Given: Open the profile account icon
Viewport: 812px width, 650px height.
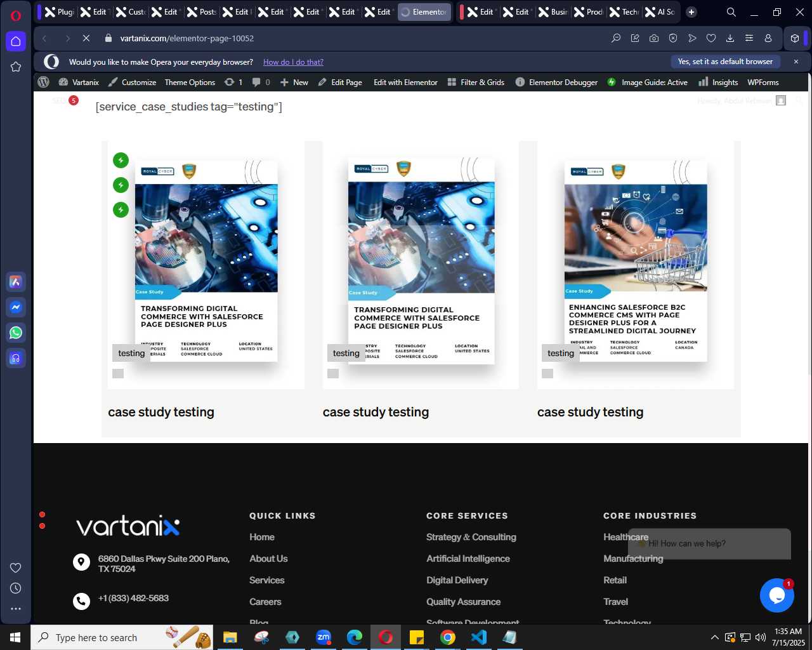Looking at the screenshot, I should pyautogui.click(x=768, y=38).
